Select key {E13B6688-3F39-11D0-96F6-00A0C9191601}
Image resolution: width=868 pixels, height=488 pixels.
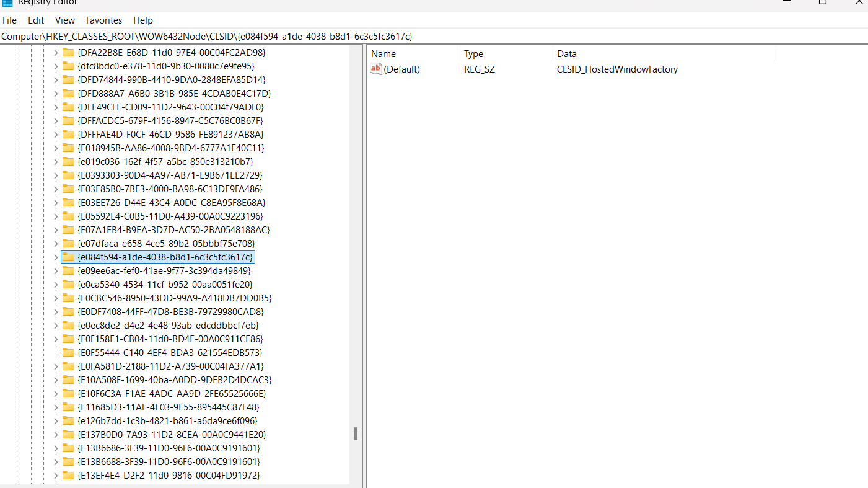(x=169, y=461)
